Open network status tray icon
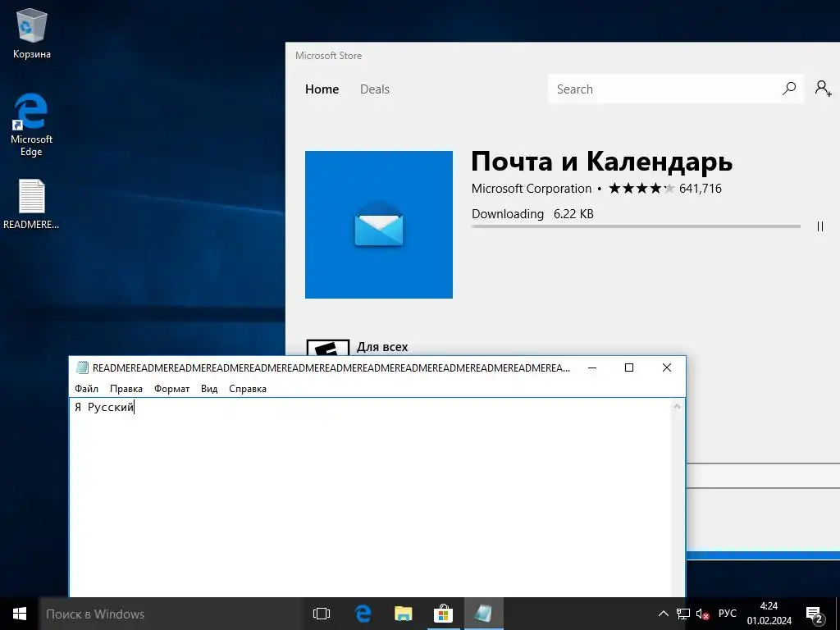The width and height of the screenshot is (840, 630). [683, 614]
